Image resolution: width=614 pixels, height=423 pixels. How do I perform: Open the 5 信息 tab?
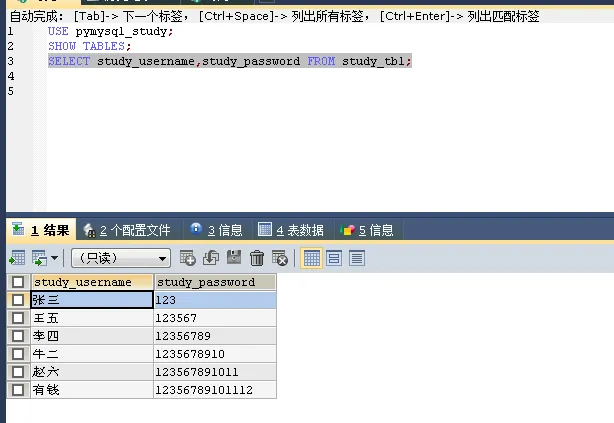coord(367,230)
